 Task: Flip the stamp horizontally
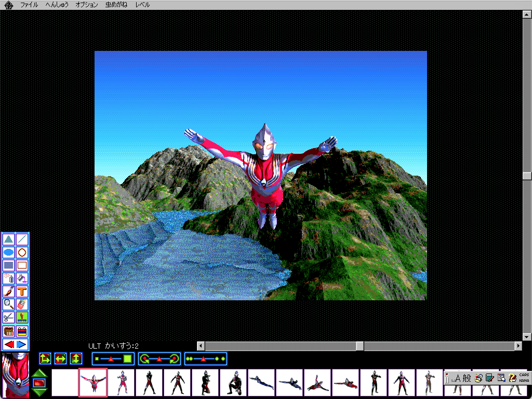click(x=60, y=358)
